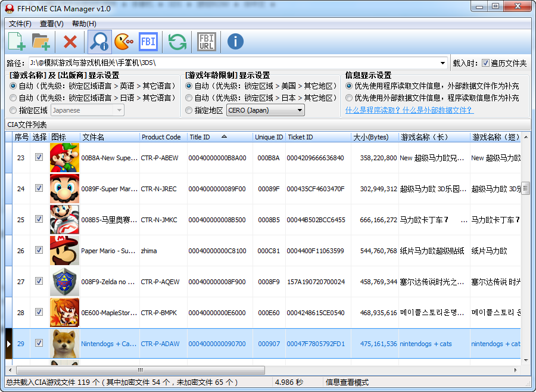This screenshot has width=536, height=392.
Task: Toggle checkbox for row 23
Action: tap(39, 157)
